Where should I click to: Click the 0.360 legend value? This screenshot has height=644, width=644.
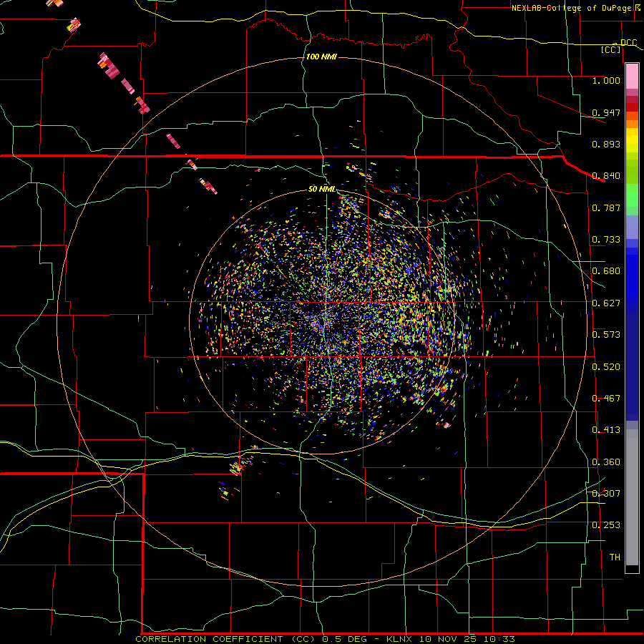(606, 462)
